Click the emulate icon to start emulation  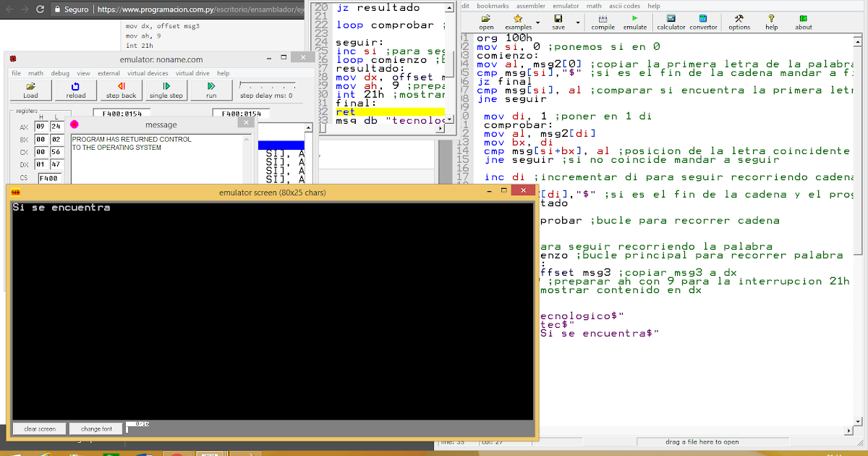click(634, 18)
